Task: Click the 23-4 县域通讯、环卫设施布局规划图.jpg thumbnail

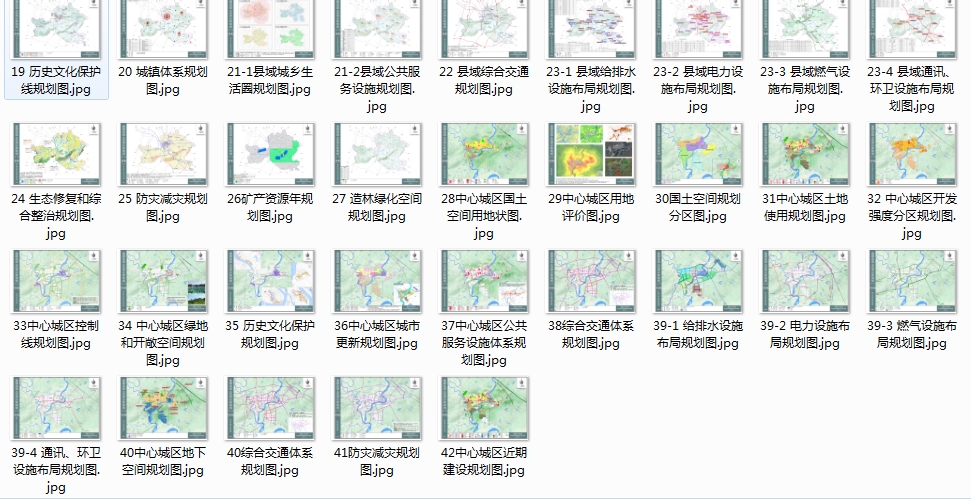Action: 911,28
